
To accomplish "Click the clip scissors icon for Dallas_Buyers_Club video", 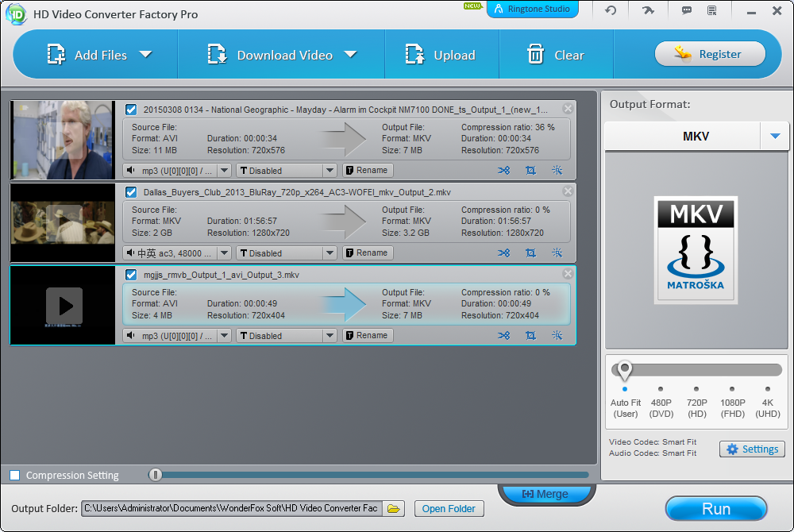I will (x=503, y=253).
